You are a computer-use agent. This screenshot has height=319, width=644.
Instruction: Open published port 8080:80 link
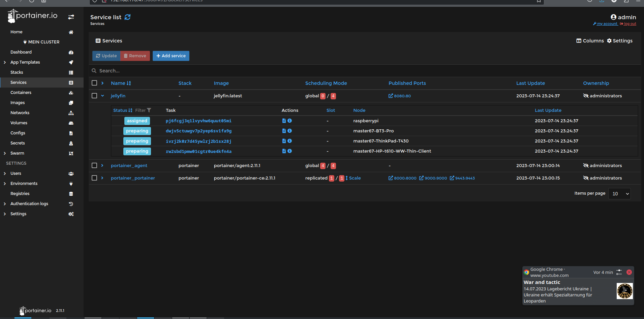pyautogui.click(x=400, y=96)
